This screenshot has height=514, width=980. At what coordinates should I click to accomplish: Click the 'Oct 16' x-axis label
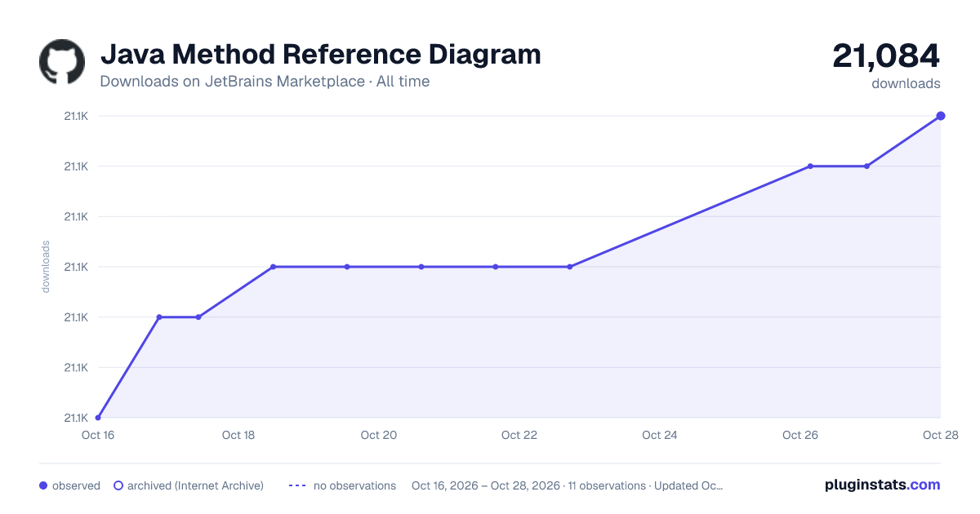(98, 435)
